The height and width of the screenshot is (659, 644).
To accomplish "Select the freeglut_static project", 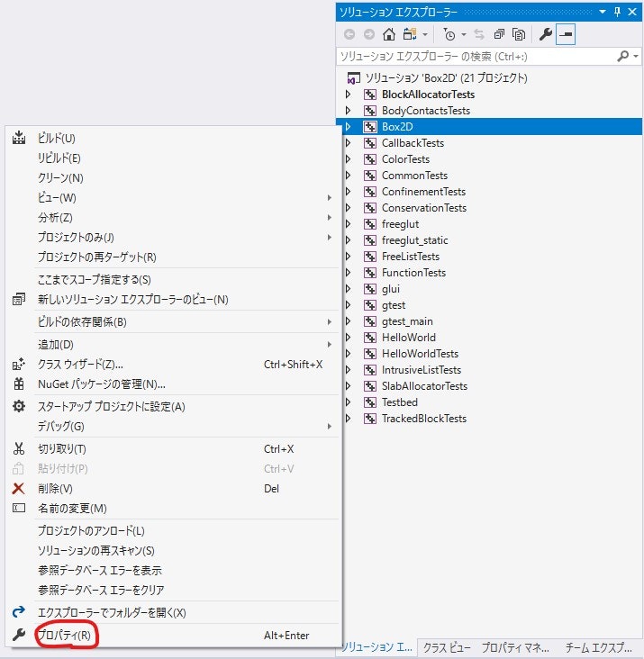I will tap(415, 240).
